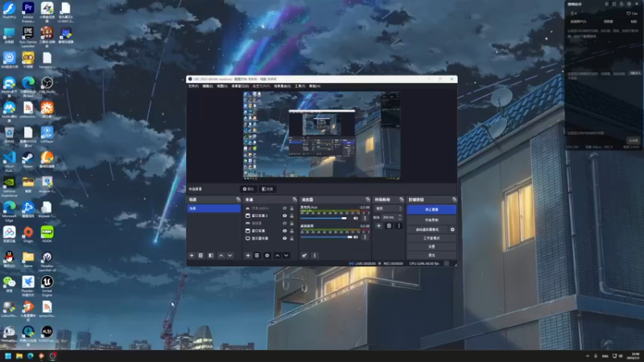The width and height of the screenshot is (644, 362).
Task: Open the 视图(V) menu
Action: pos(222,86)
